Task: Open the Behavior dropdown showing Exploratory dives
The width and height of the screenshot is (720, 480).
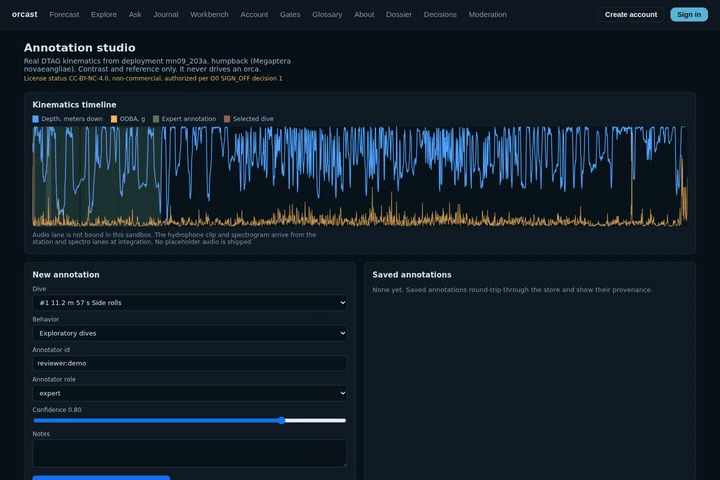Action: pyautogui.click(x=190, y=333)
